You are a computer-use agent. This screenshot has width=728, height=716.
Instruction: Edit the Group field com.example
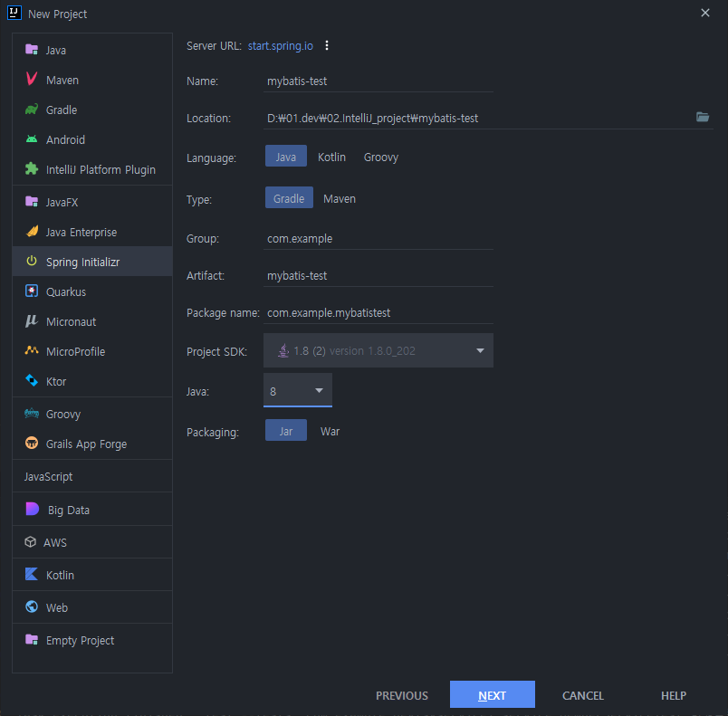coord(378,238)
